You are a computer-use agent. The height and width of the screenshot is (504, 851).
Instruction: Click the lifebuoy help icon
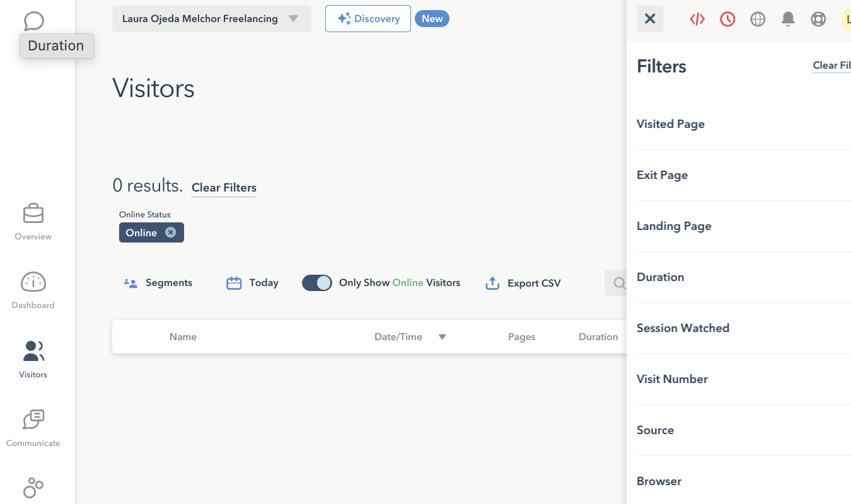pos(818,19)
